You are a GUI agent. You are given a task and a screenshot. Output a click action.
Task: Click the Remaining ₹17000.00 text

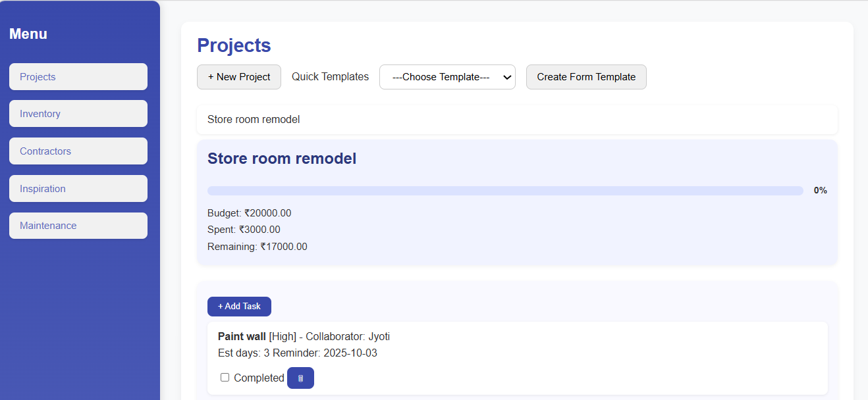coord(257,247)
